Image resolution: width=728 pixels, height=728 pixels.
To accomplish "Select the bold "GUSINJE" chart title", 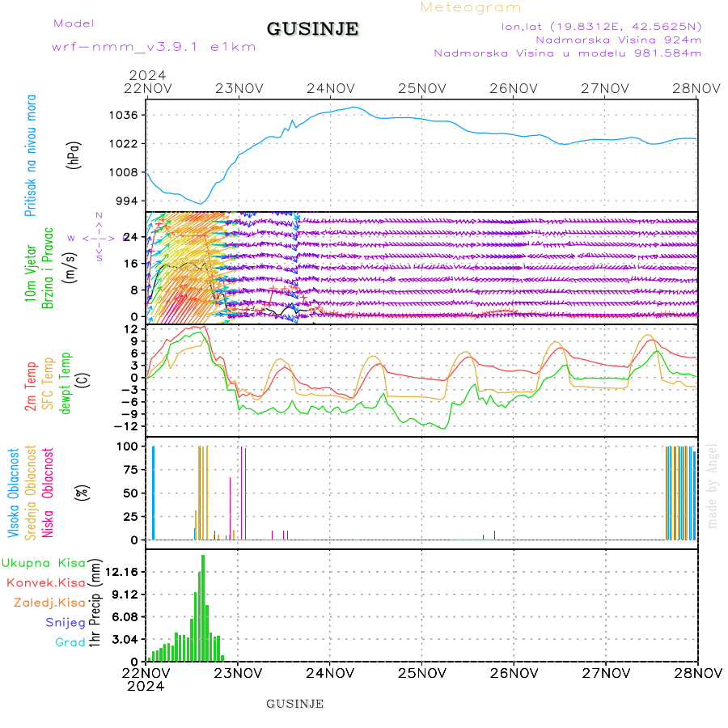I will click(x=312, y=29).
